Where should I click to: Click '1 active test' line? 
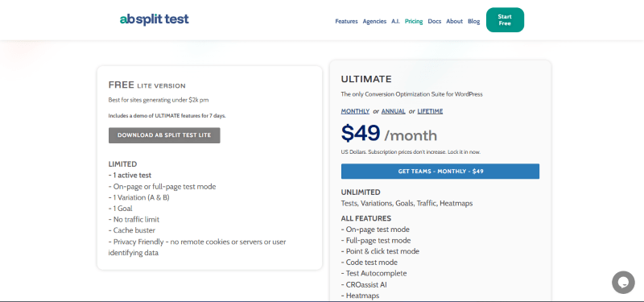pyautogui.click(x=130, y=176)
